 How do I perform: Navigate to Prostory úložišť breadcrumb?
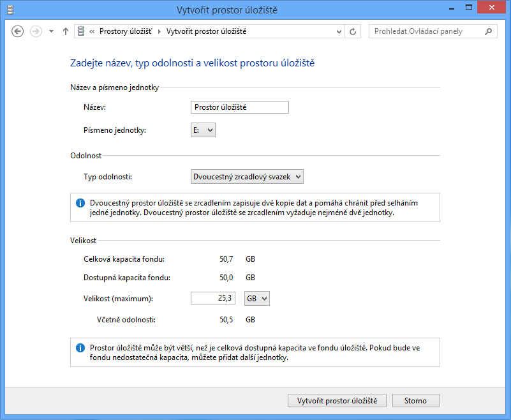(x=126, y=31)
